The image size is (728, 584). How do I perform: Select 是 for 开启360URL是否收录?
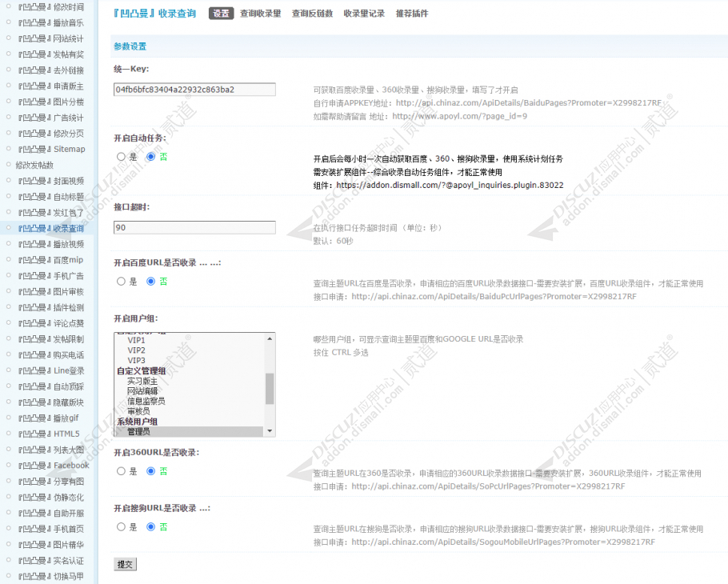[121, 471]
